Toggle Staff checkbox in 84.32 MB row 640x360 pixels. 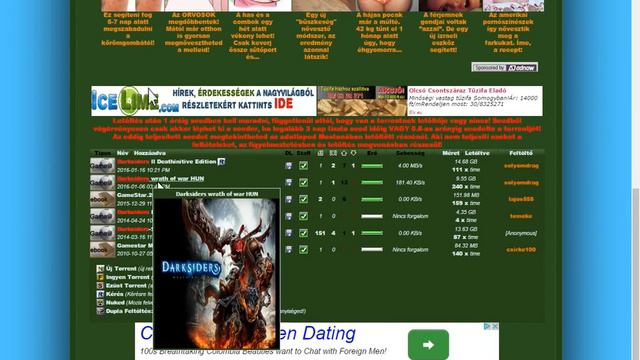click(x=303, y=249)
